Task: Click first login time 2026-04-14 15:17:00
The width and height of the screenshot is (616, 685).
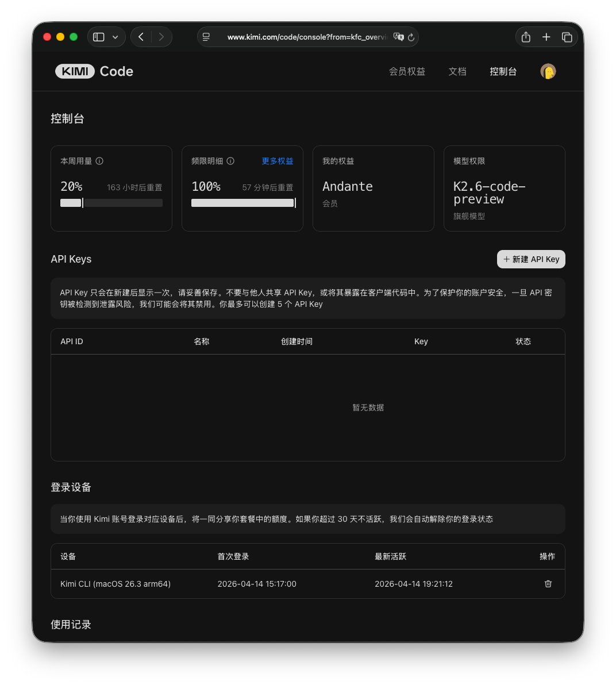Action: tap(257, 584)
